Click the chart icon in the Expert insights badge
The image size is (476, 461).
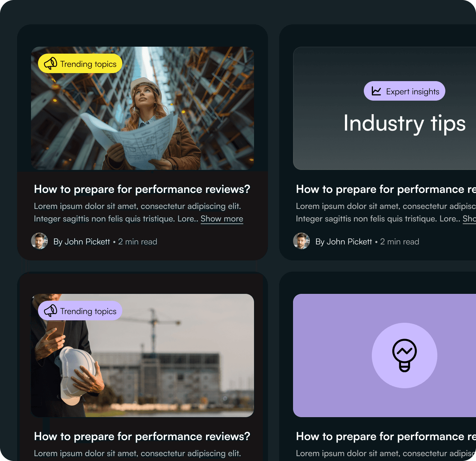[376, 91]
